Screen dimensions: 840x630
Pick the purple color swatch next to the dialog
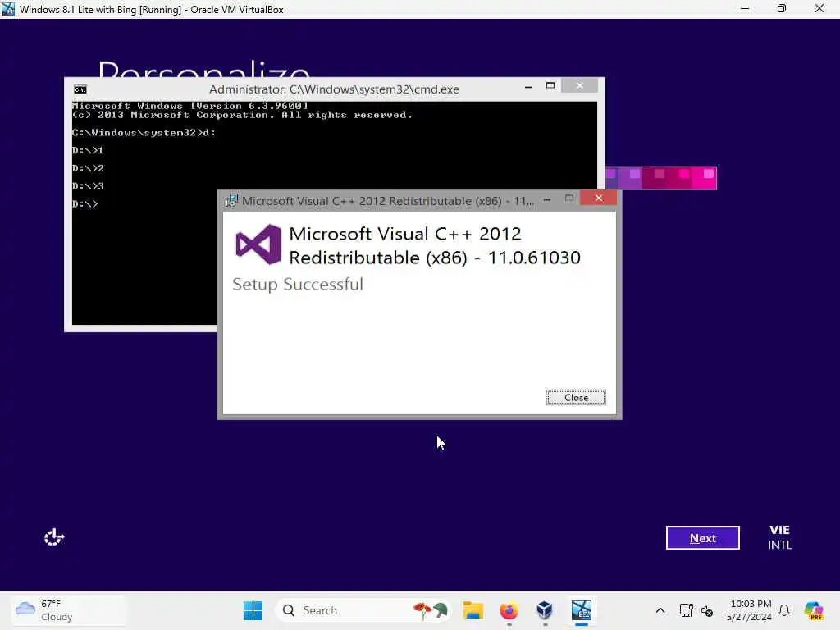coord(630,178)
